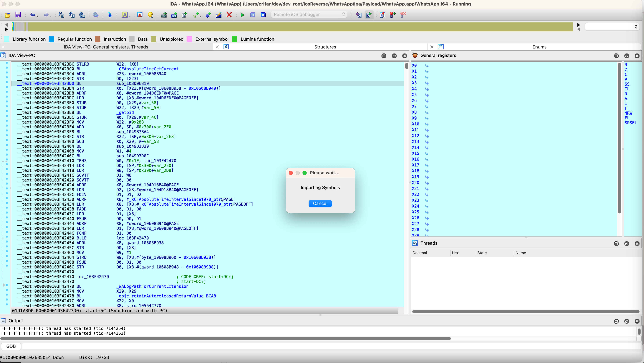The width and height of the screenshot is (644, 363).
Task: Click the X24 register jump arrow
Action: coord(427,206)
